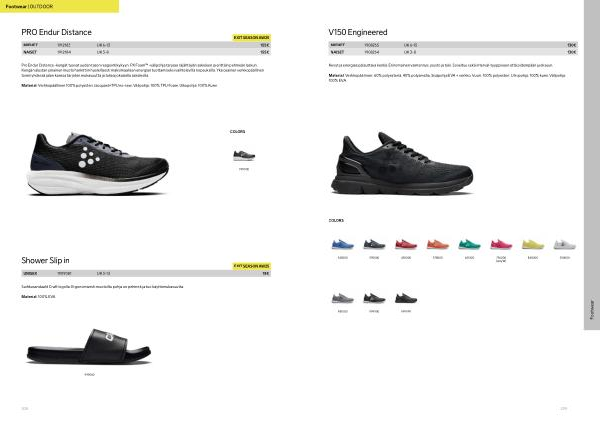Screen dimensions: 600x424
Task: Click yellow badge above Shower Slip table
Action: tap(251, 266)
